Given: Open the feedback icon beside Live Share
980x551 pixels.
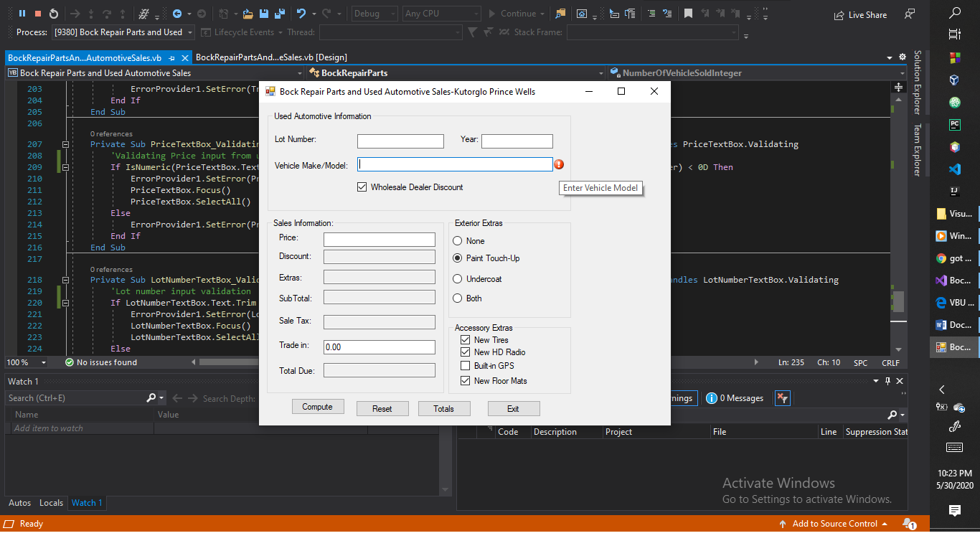Looking at the screenshot, I should tap(910, 14).
